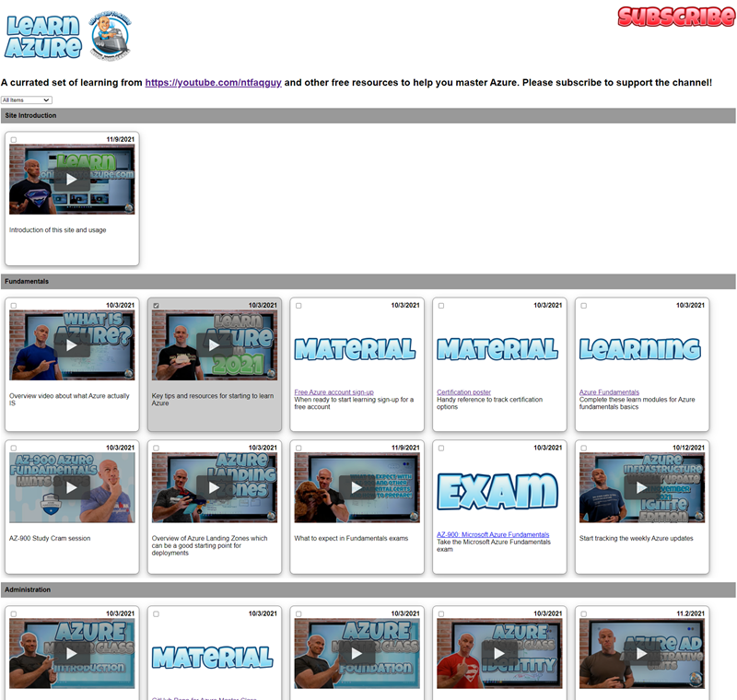Play the Azure Master Class Foundation video
Viewport: 737px width, 700px height.
pos(357,654)
